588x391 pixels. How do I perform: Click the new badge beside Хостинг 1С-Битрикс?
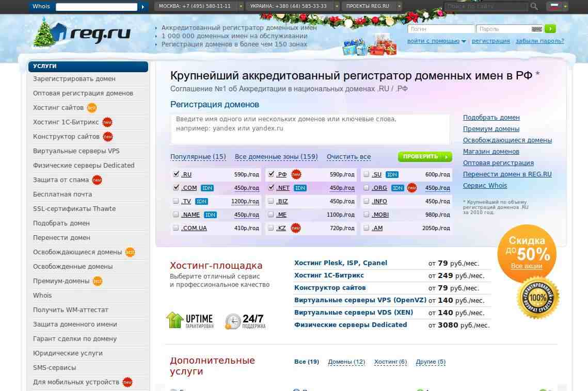tap(107, 122)
